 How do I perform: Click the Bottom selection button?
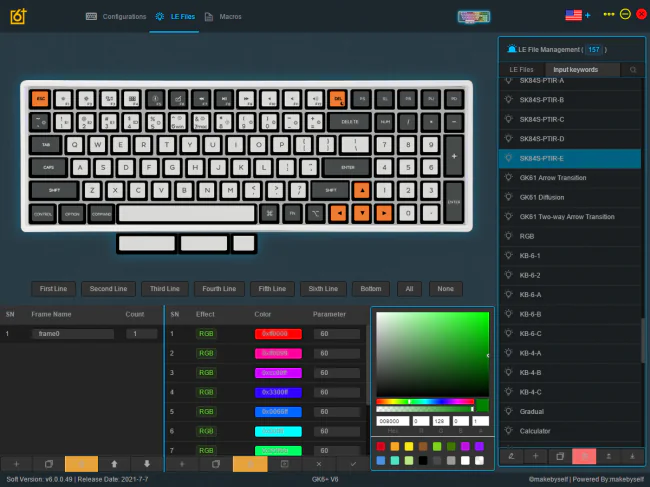click(371, 289)
